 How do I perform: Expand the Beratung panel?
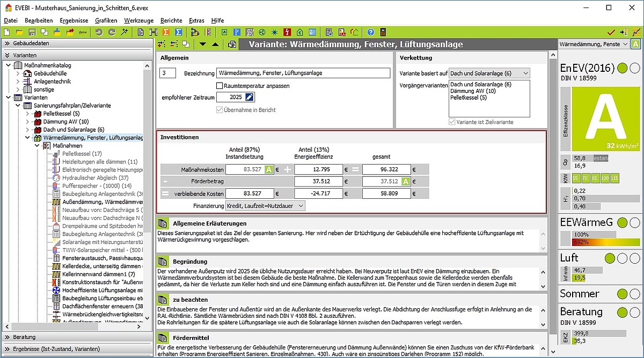pos(77,337)
